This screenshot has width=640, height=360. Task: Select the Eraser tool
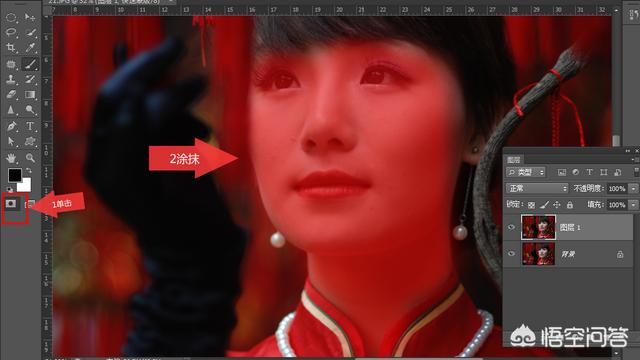coord(11,94)
